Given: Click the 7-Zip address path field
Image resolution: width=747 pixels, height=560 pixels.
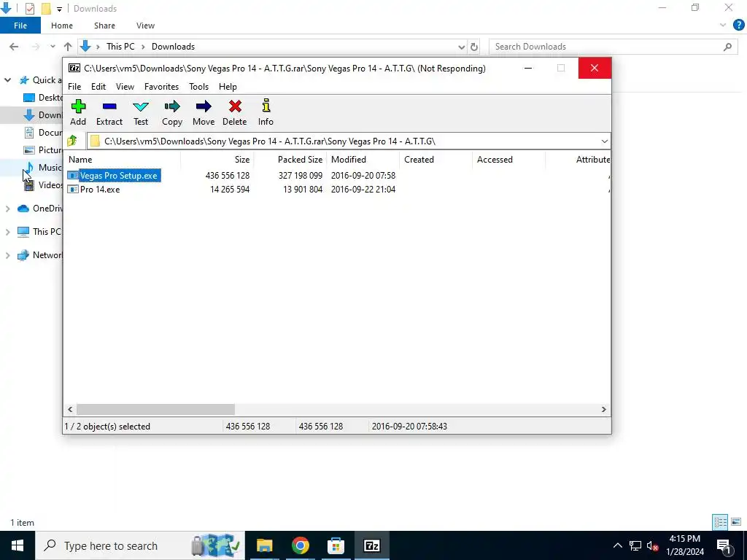Looking at the screenshot, I should click(x=348, y=141).
